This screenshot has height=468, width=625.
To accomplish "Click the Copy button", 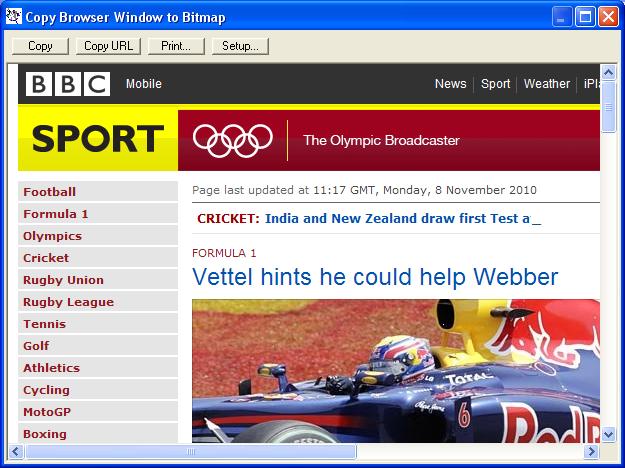I will point(40,46).
